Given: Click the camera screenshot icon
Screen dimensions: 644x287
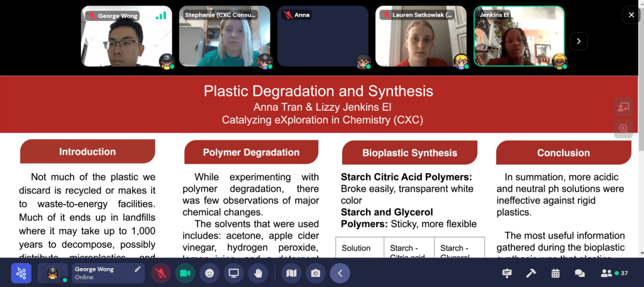Looking at the screenshot, I should click(x=315, y=273).
